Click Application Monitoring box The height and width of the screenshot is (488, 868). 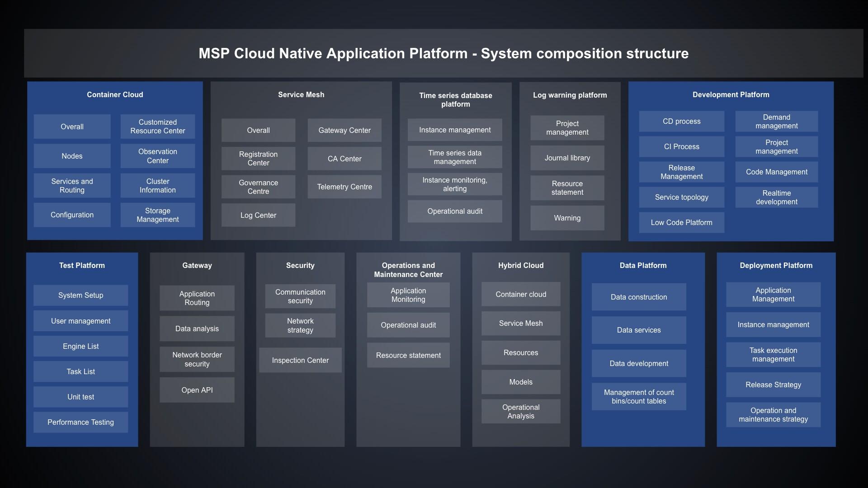(408, 295)
